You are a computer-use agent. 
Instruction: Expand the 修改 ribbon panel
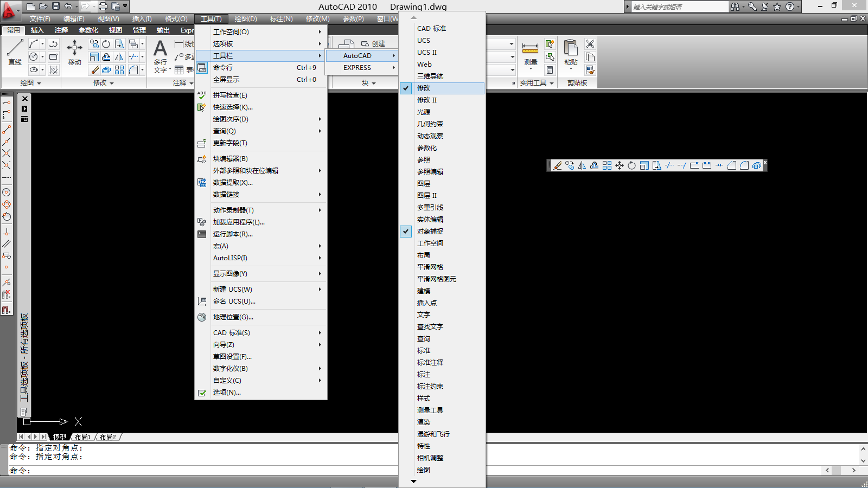tap(104, 83)
